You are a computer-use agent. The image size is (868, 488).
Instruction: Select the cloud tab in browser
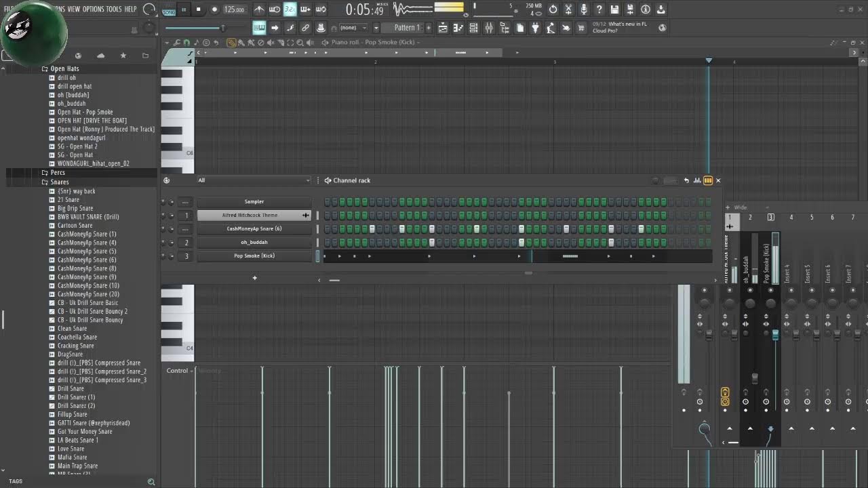[100, 56]
